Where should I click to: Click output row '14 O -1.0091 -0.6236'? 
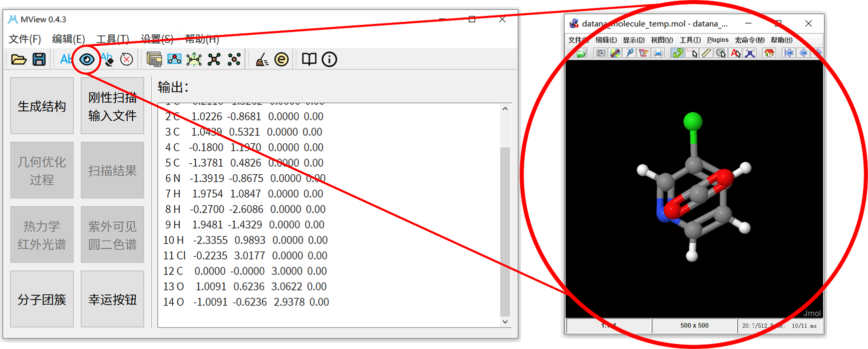[x=246, y=302]
